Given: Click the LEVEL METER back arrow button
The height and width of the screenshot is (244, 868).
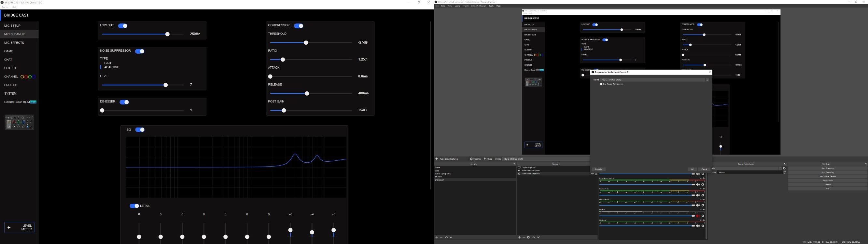Looking at the screenshot, I should click(19, 227).
